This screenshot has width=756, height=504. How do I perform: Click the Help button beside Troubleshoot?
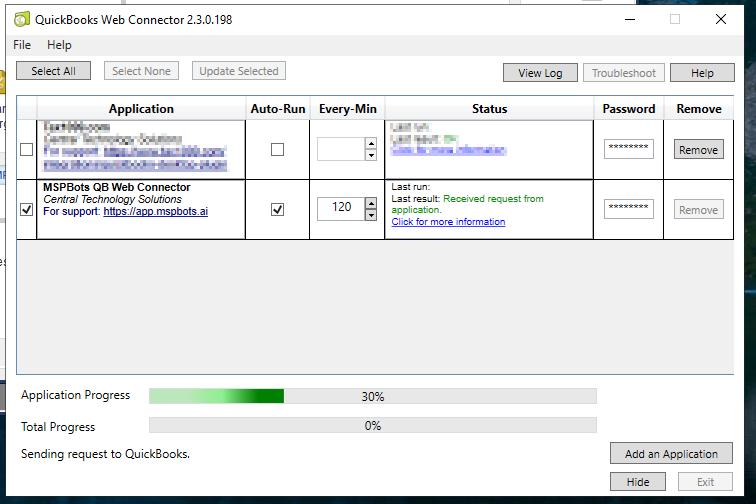click(702, 73)
